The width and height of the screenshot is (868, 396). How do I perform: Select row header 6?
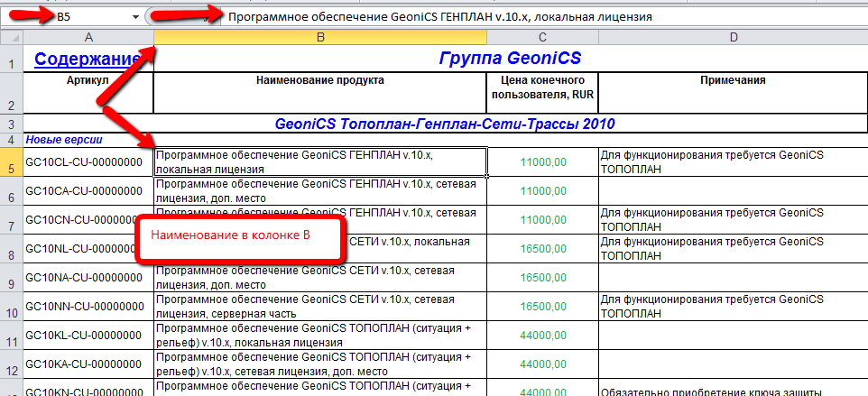tap(12, 191)
